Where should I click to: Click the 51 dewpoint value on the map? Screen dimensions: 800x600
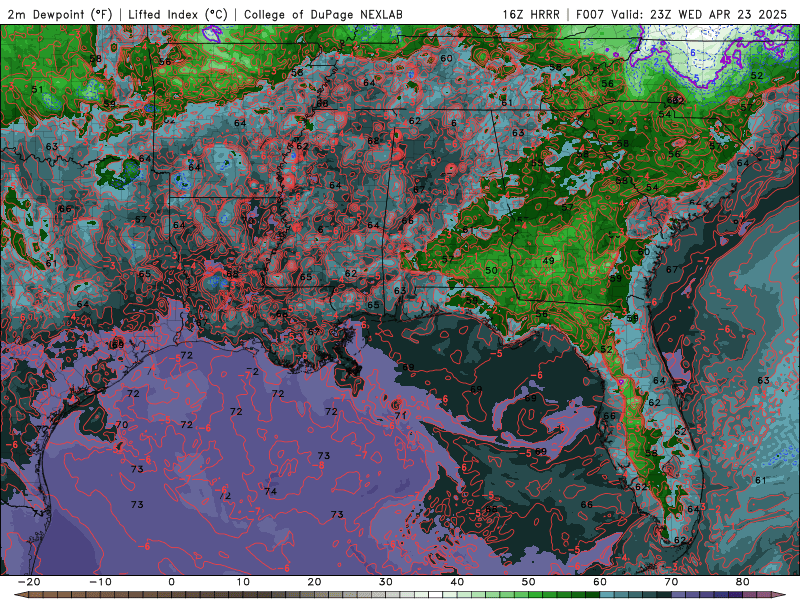point(37,90)
